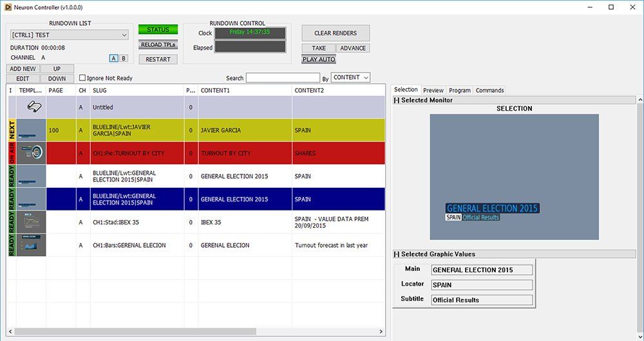644x341 pixels.
Task: Switch to channel A toggle
Action: coord(113,58)
